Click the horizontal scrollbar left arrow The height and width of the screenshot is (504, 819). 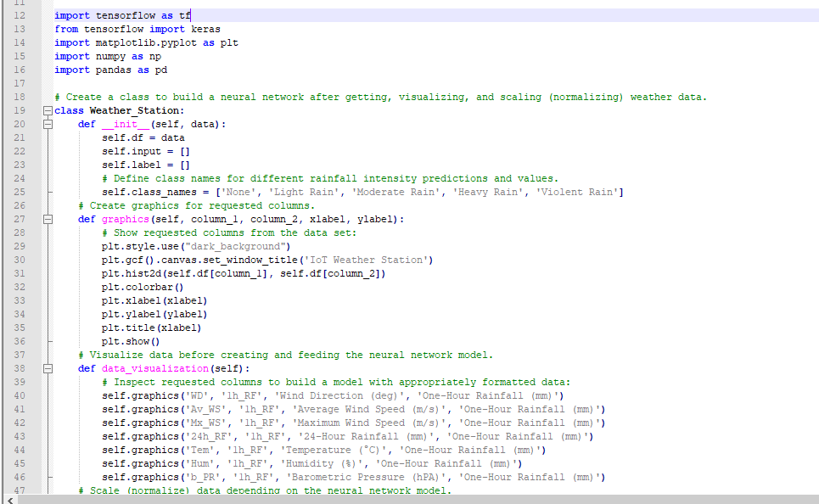coord(8,499)
